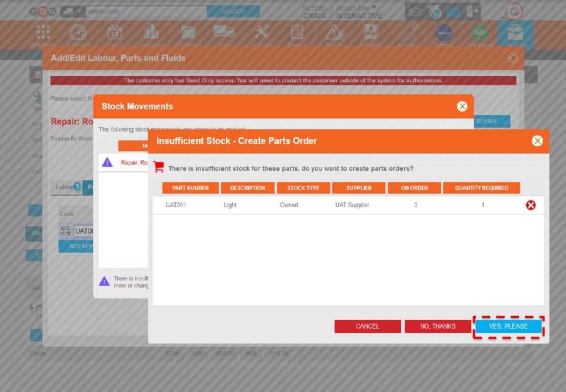The height and width of the screenshot is (392, 566).
Task: Click NO, THANKS in the dialog
Action: (x=438, y=326)
